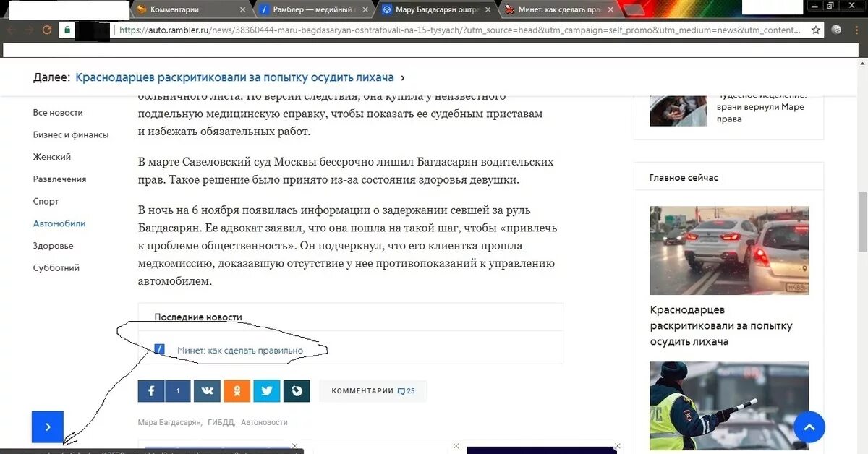Share article on LiveJournal
868x454 pixels.
[x=297, y=391]
